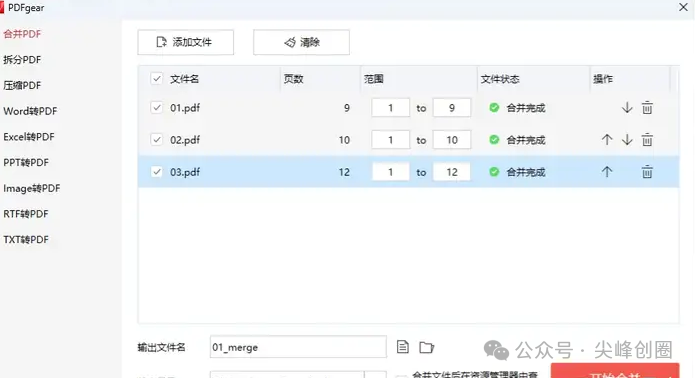Open RTF转PDF converter
695x378 pixels.
click(x=26, y=214)
